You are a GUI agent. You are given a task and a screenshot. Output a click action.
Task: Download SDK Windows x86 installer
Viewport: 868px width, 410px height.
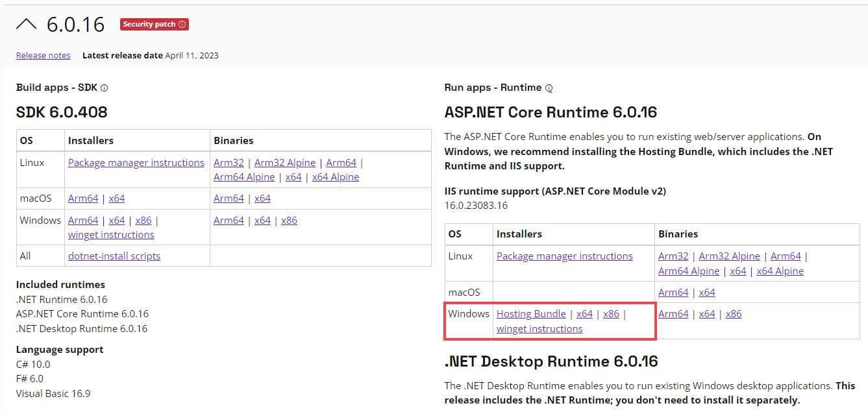click(x=143, y=221)
